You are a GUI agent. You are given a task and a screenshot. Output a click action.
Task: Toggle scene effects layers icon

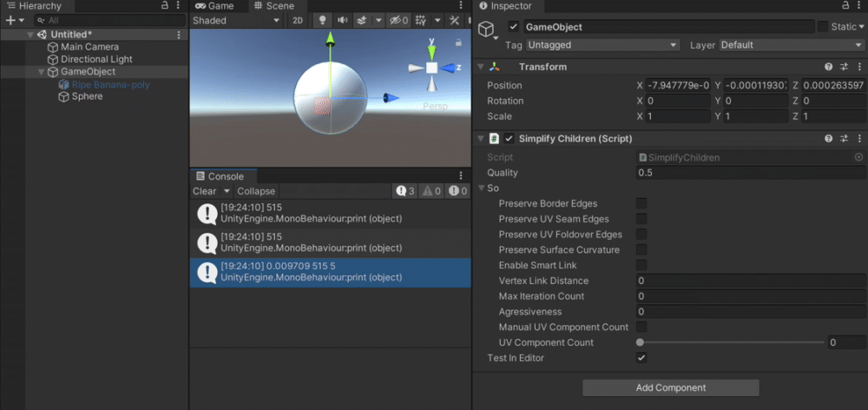tap(361, 21)
